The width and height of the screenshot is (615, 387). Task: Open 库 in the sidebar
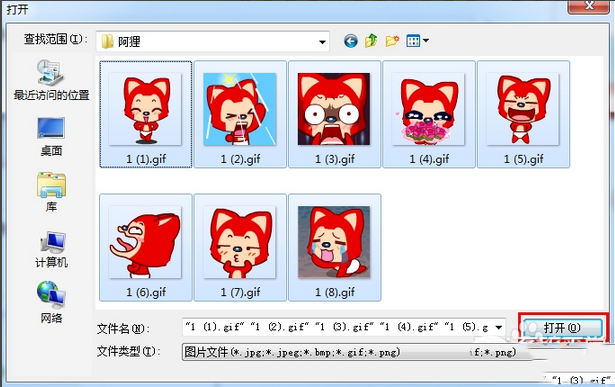point(51,192)
